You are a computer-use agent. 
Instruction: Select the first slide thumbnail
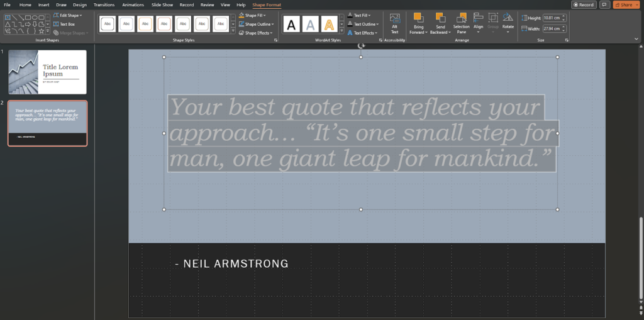(x=47, y=72)
